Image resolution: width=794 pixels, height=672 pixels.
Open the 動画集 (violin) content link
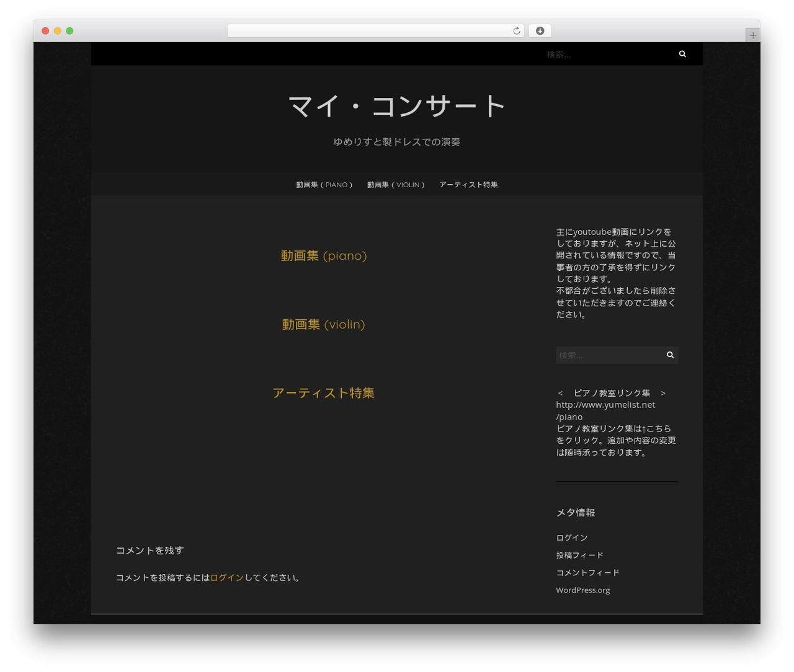[x=324, y=324]
